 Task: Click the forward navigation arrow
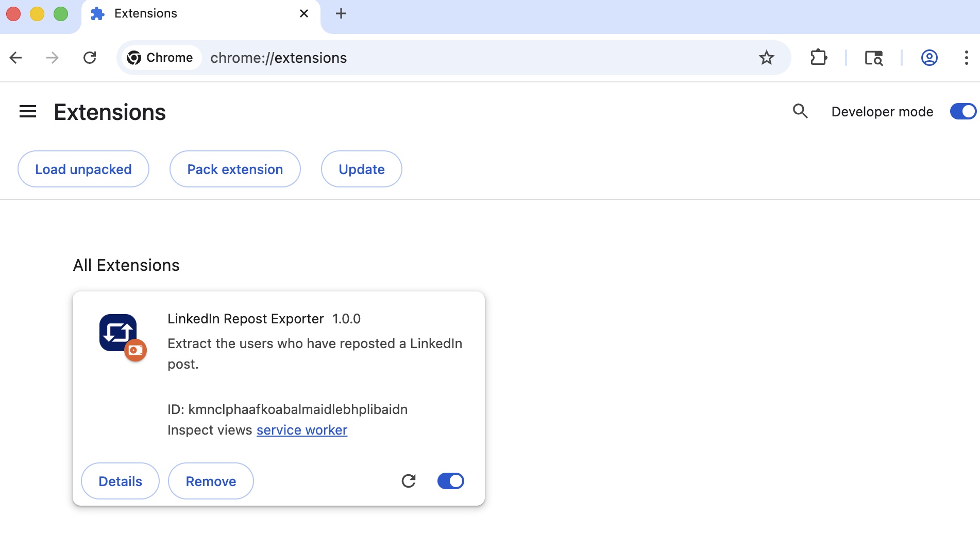pyautogui.click(x=52, y=58)
